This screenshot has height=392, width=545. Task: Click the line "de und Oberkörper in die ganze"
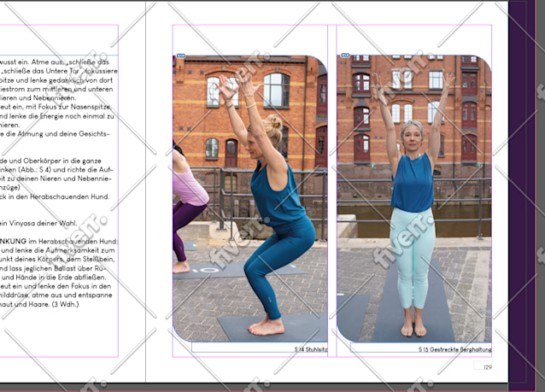[x=50, y=161]
